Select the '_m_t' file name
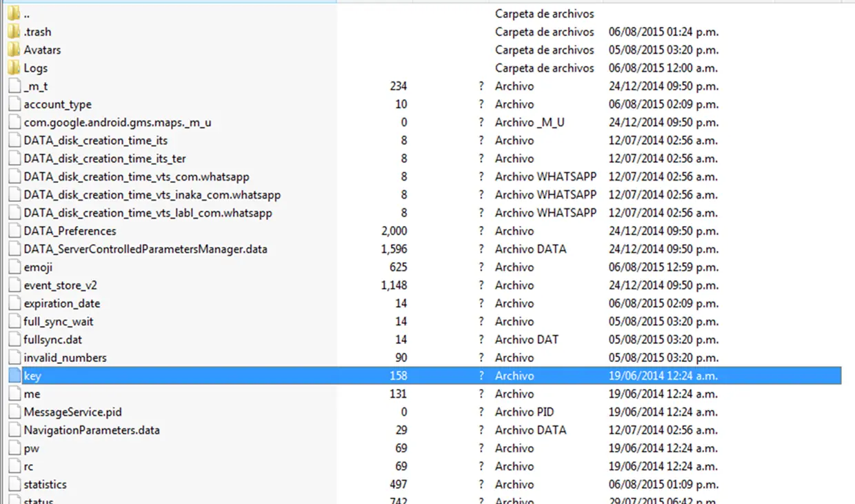 tap(35, 86)
